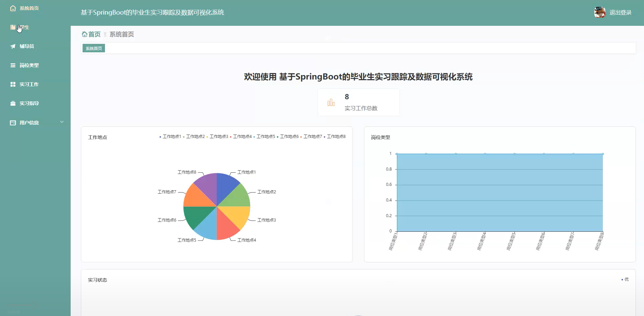Click the 实习状态 chart title
Image resolution: width=644 pixels, height=316 pixels.
(x=98, y=280)
